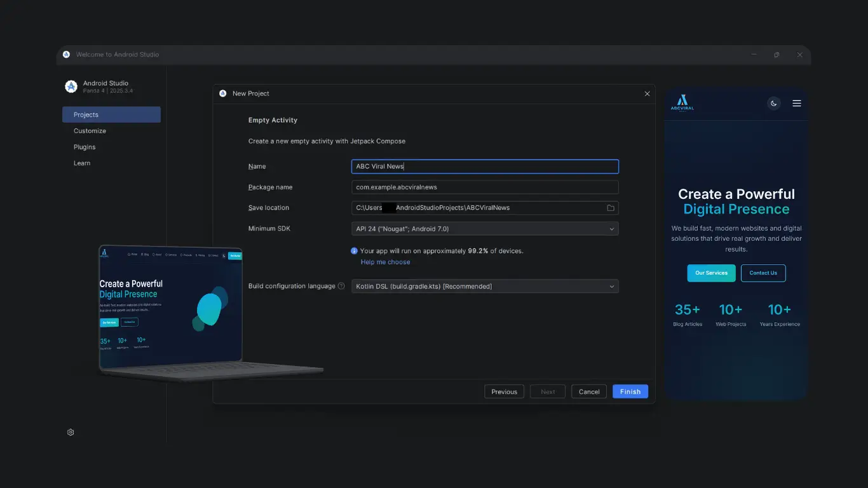Screen dimensions: 868x488
Task: Select Projects in the sidebar
Action: 111,115
